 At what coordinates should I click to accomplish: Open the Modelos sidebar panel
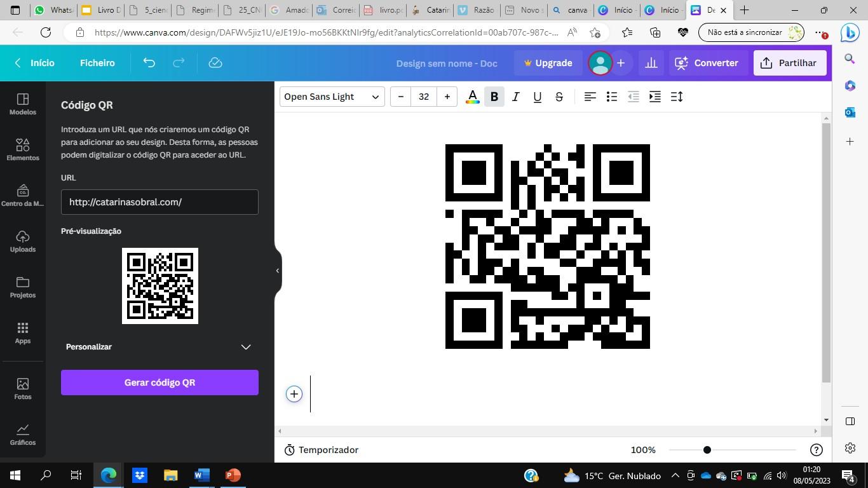(23, 104)
